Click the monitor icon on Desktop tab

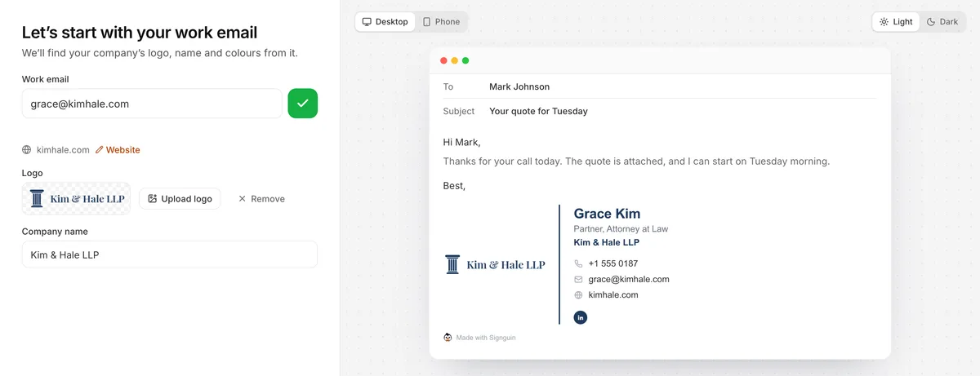tap(367, 22)
